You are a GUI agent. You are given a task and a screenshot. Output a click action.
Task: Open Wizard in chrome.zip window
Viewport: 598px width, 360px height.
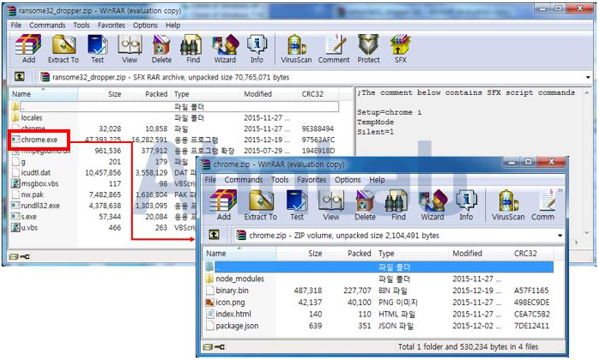[x=432, y=205]
